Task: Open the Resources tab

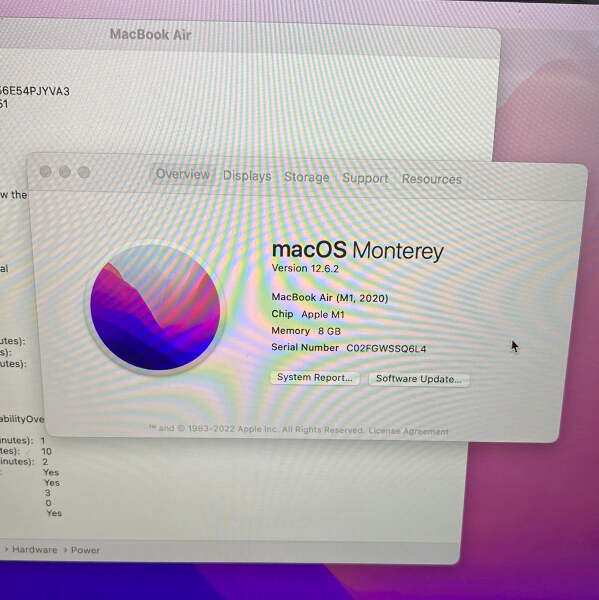Action: (431, 179)
